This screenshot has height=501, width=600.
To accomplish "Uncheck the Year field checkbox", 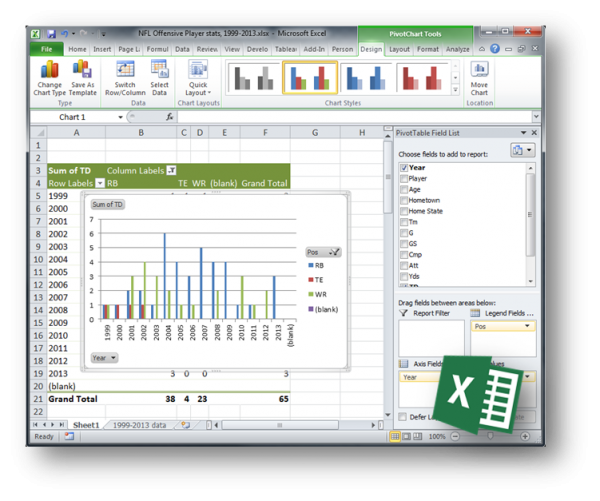I will click(404, 168).
